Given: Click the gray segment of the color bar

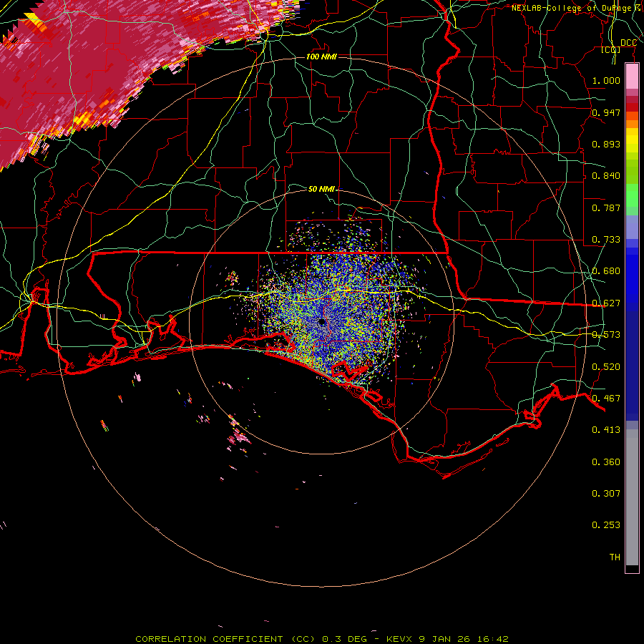Looking at the screenshot, I should pos(632,497).
